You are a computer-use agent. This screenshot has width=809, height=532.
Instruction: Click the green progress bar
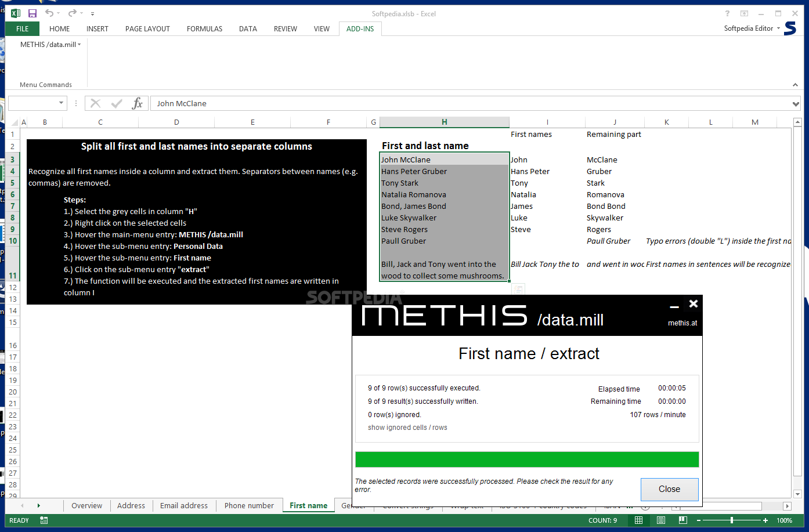click(x=527, y=459)
